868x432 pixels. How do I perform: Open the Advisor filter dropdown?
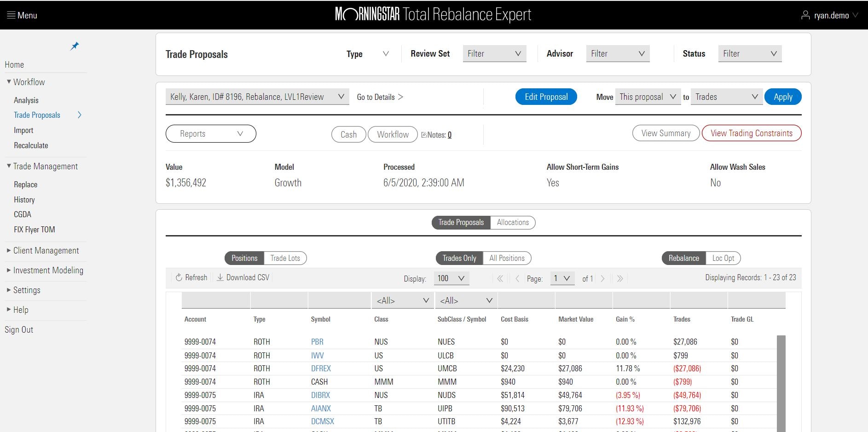coord(618,54)
